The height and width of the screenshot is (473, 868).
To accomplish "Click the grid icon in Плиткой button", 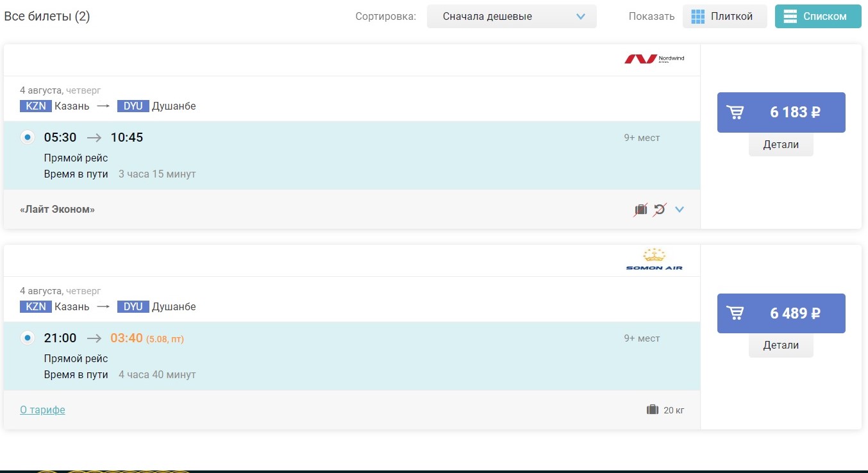I will pyautogui.click(x=698, y=17).
